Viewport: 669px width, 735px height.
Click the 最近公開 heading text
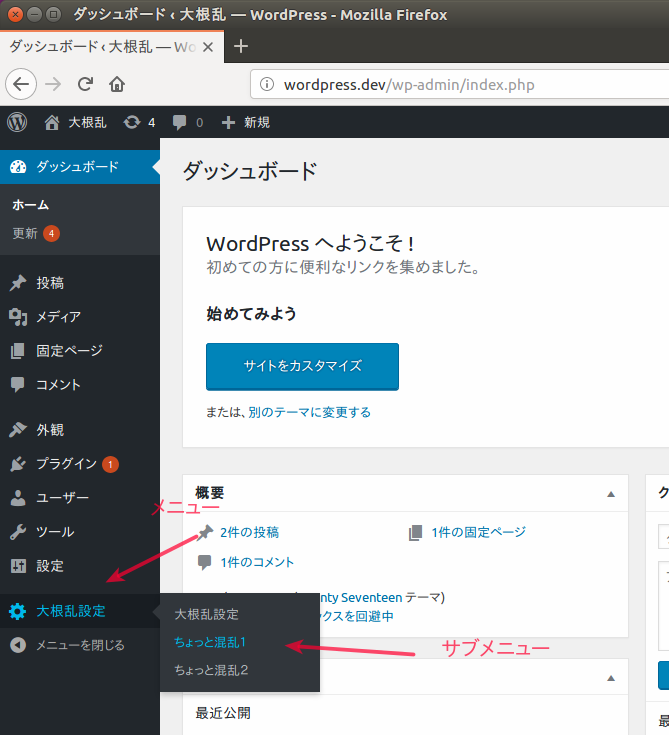coord(223,713)
